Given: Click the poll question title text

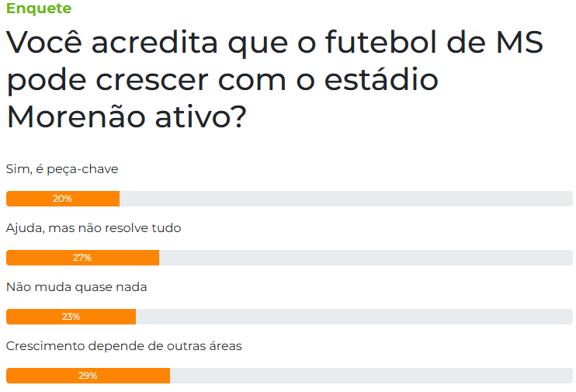Looking at the screenshot, I should pos(274,79).
